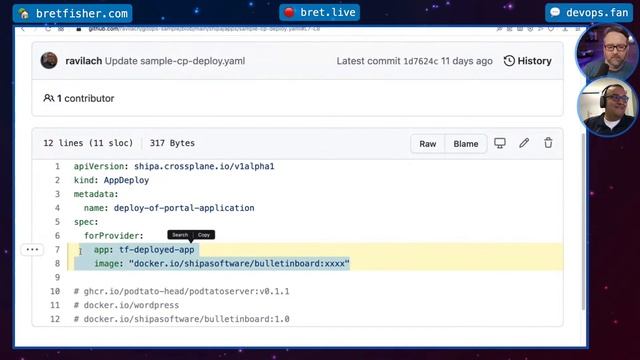Click the Blame button
The height and width of the screenshot is (360, 640).
(x=466, y=144)
